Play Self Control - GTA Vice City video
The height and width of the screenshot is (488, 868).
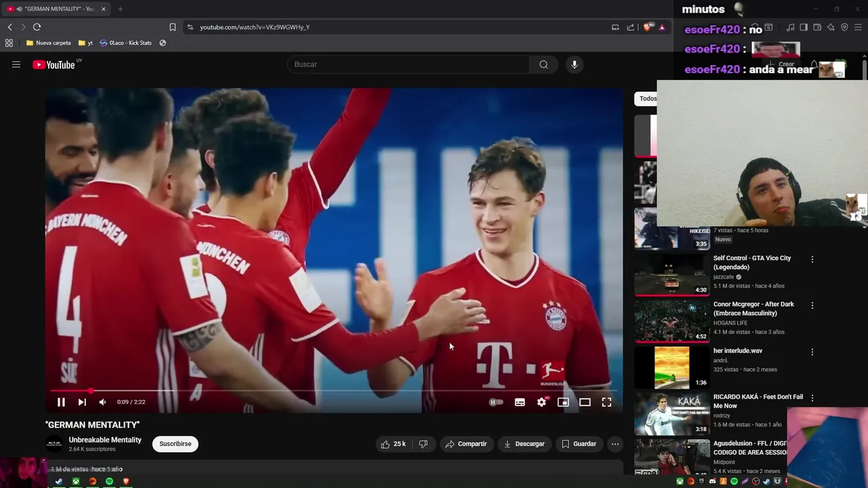[x=752, y=262]
